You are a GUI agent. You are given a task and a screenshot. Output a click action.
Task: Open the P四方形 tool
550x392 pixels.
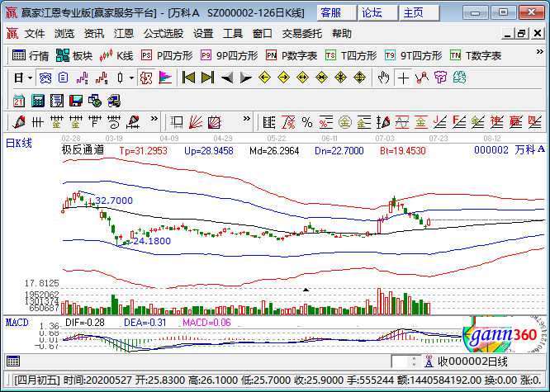tap(167, 55)
